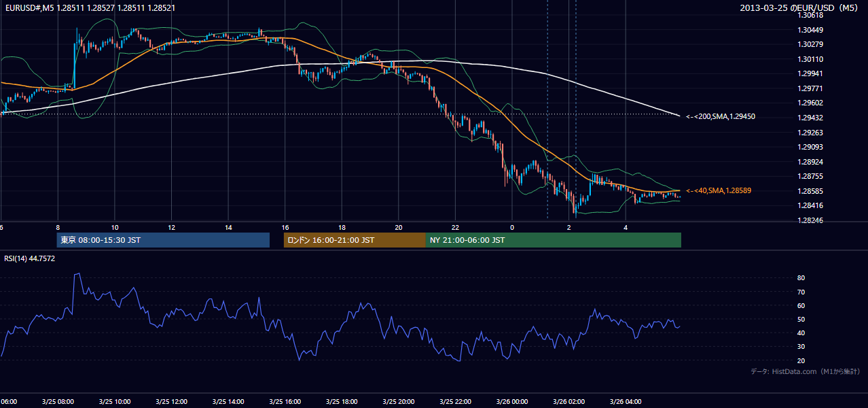Click the 3/25 12:00 date axis label
This screenshot has width=868, height=408.
pos(171,401)
